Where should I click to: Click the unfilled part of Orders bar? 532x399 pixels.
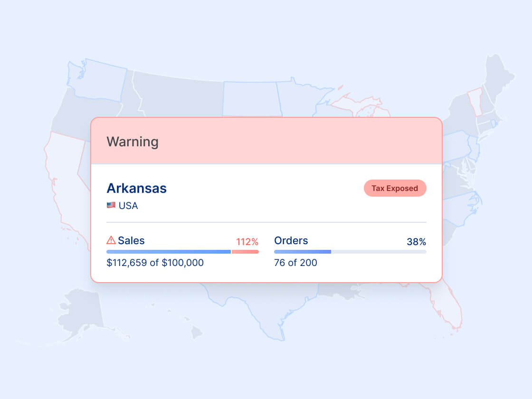coord(379,252)
